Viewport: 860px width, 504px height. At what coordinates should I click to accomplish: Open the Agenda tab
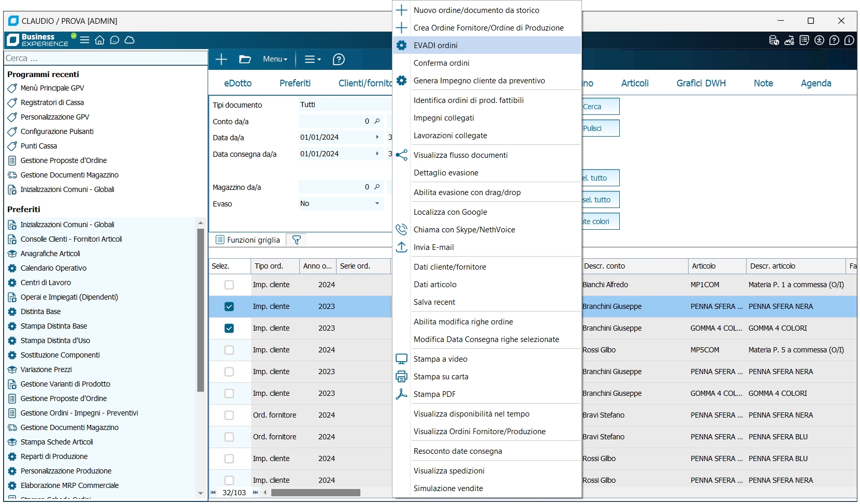tap(816, 83)
